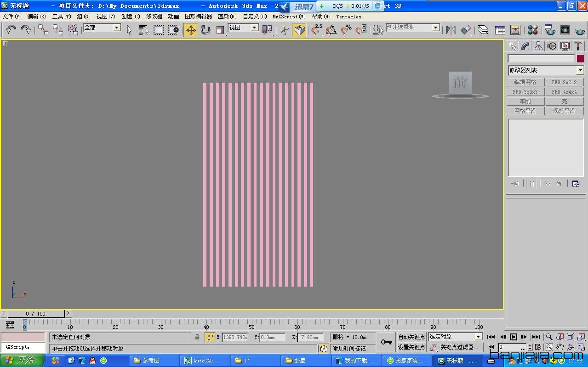The width and height of the screenshot is (588, 367).
Task: Click the Select by Name list icon
Action: click(x=144, y=30)
